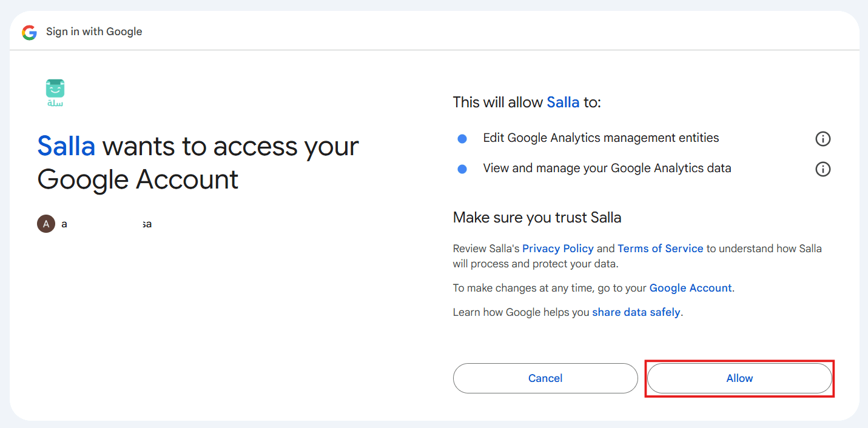The height and width of the screenshot is (428, 868).
Task: Click the Salla app logo icon
Action: pos(55,93)
